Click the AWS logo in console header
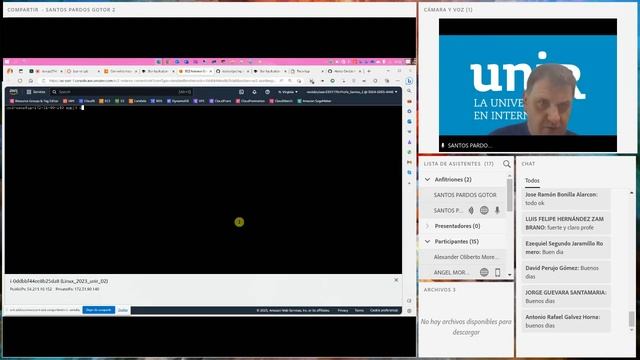The height and width of the screenshot is (360, 640). coord(13,92)
